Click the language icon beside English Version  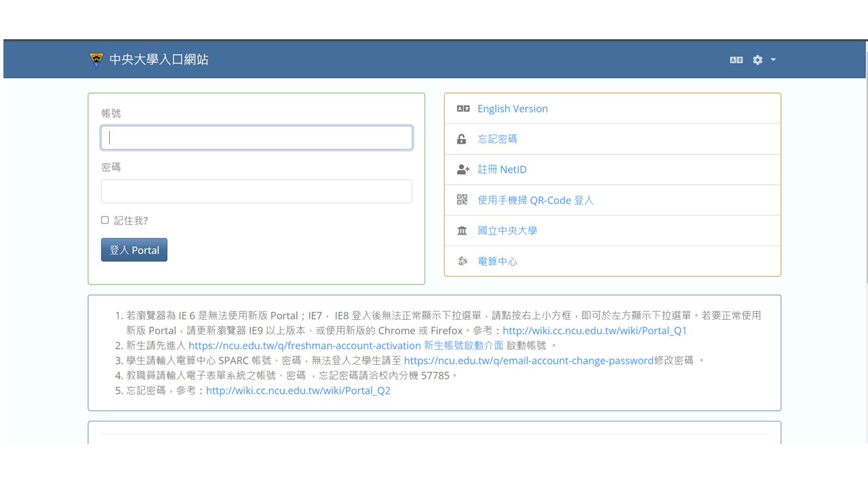click(x=462, y=108)
